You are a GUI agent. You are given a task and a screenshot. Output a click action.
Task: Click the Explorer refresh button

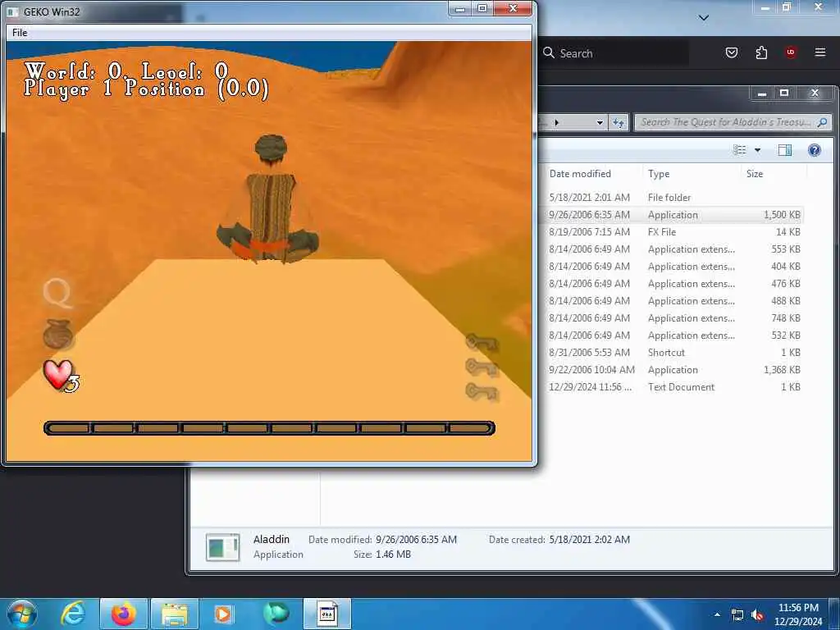coord(619,123)
